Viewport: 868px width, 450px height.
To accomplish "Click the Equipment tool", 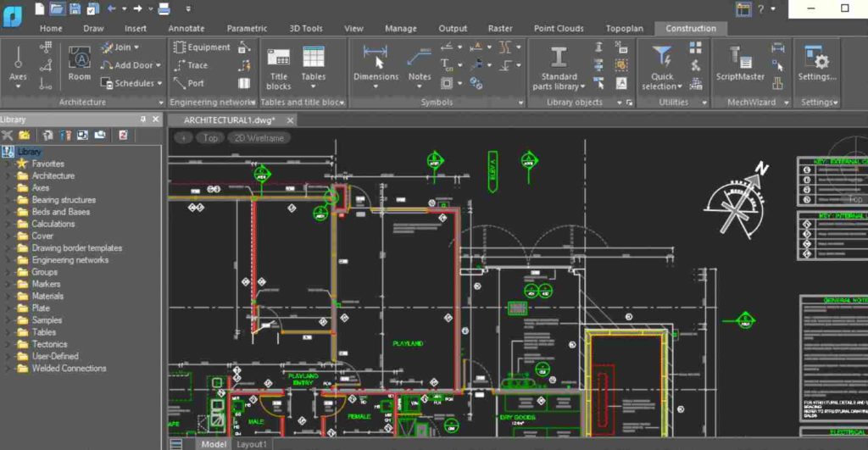I will (202, 47).
